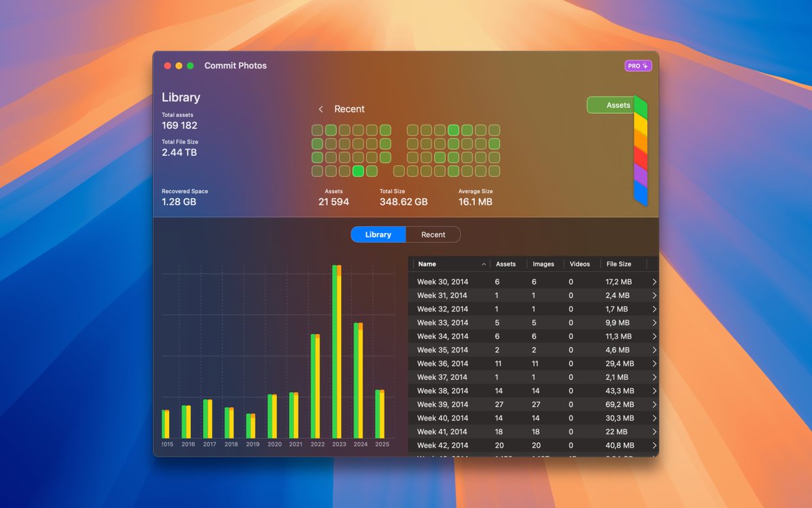Open Week 30, 2014 row chevron
Image resolution: width=812 pixels, height=508 pixels.
point(654,282)
